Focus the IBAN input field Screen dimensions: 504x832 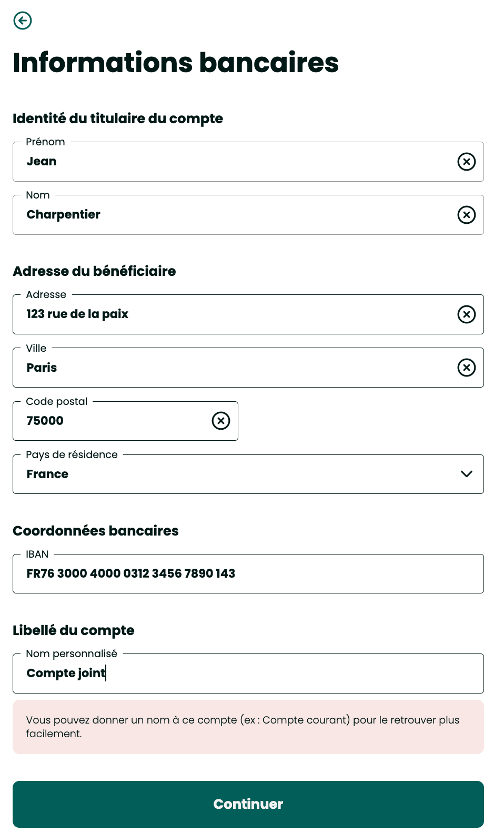click(247, 573)
